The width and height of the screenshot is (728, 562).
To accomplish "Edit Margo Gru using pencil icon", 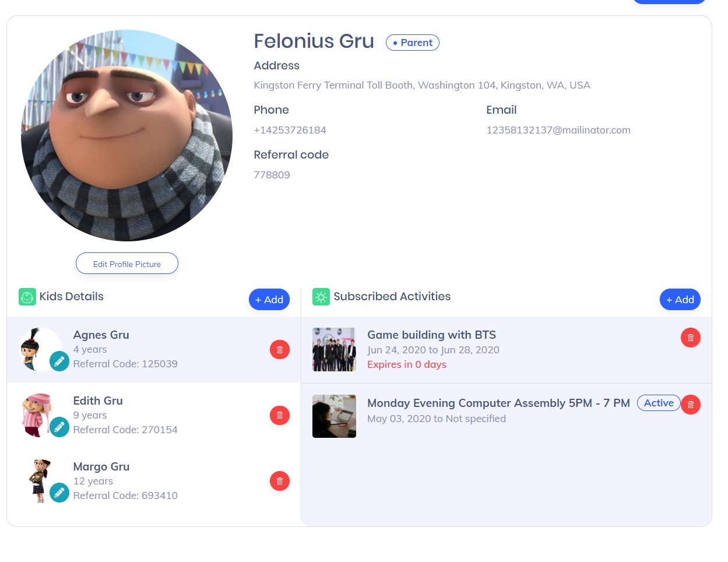I will pos(59,493).
